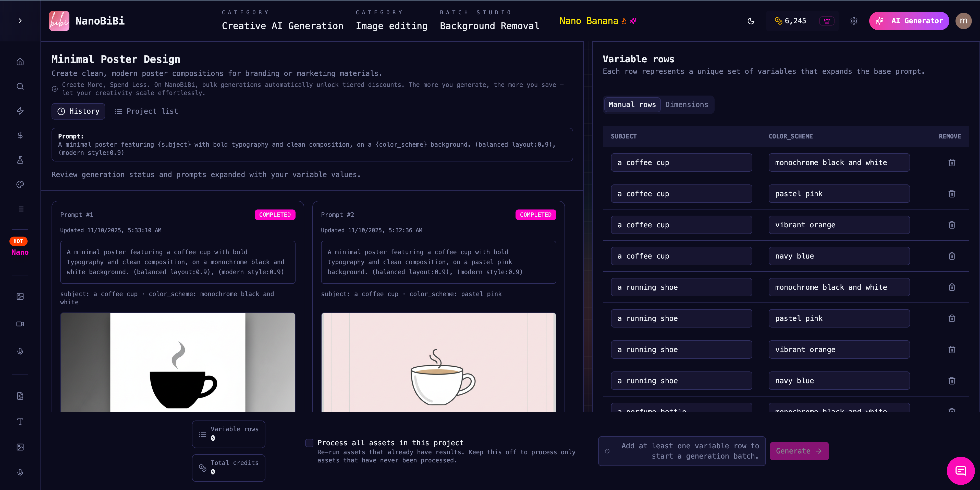Open the home icon in sidebar

pos(20,62)
